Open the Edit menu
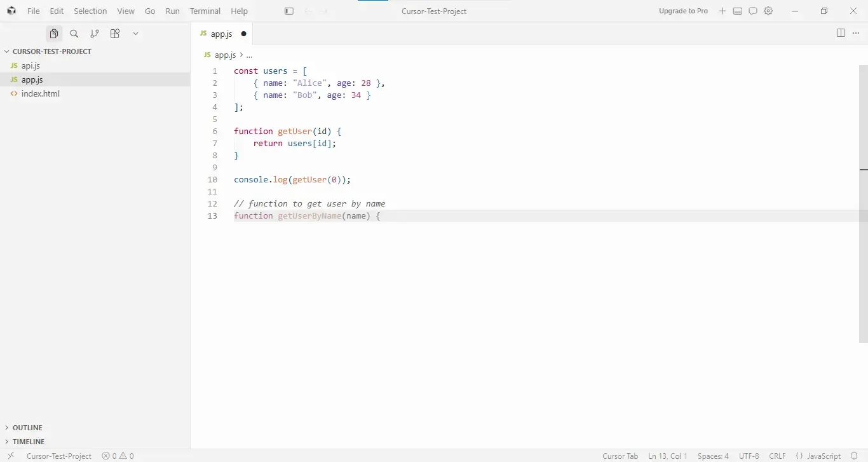The height and width of the screenshot is (462, 868). 57,11
